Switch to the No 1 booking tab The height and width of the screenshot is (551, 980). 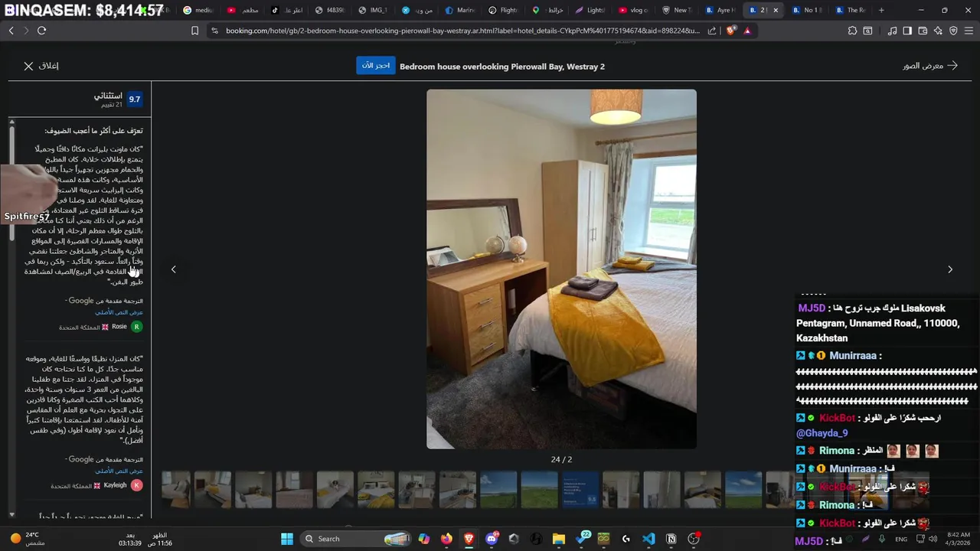click(808, 10)
